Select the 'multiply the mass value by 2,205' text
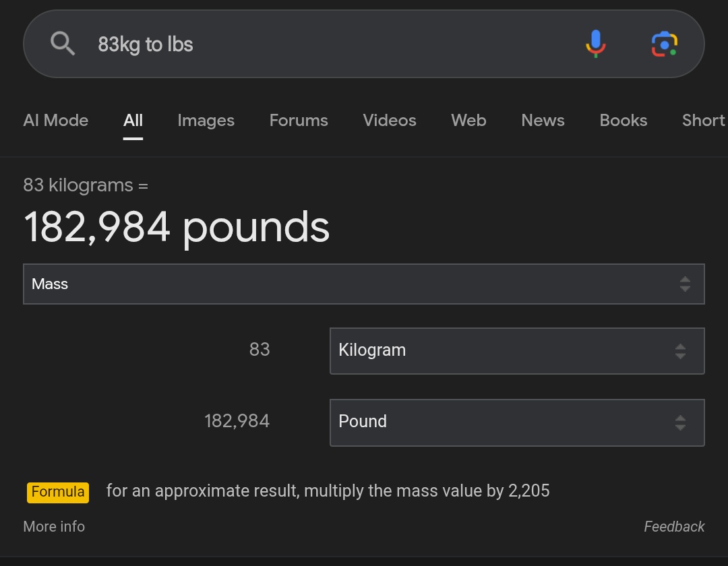Screen dimensions: 728x566 coord(427,491)
